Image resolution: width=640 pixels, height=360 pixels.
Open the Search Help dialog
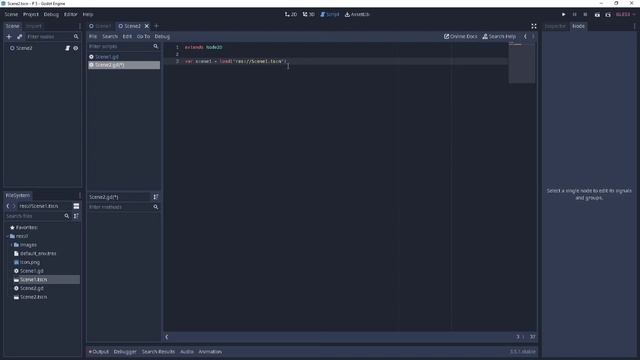[499, 36]
